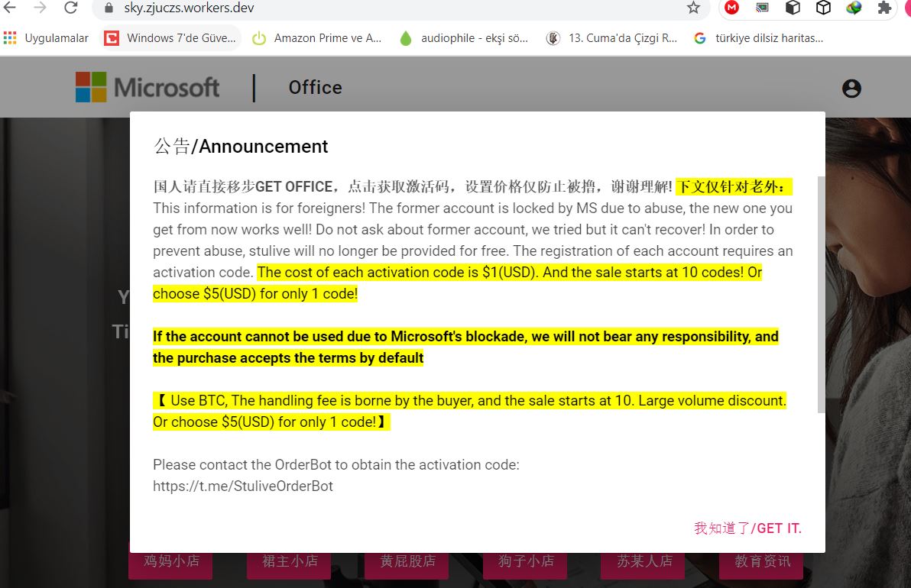Open the 鸡妈小店 shop button

[x=171, y=561]
